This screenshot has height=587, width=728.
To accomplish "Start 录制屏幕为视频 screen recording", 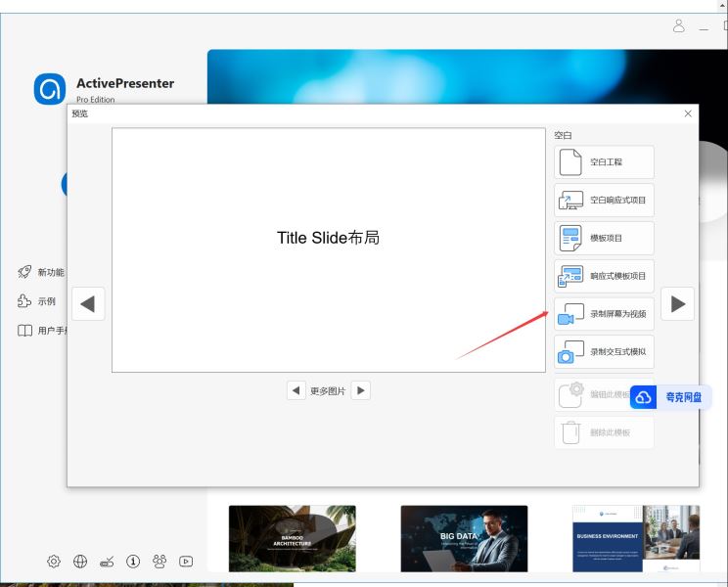I will (x=604, y=314).
